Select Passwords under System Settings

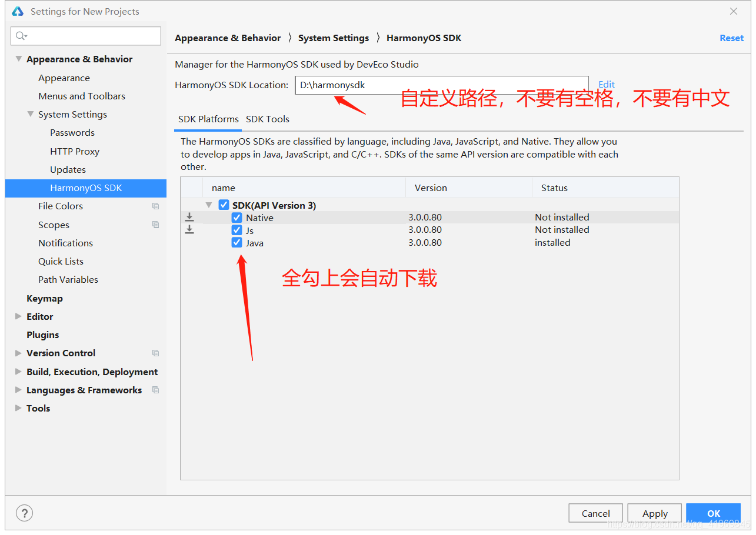click(72, 132)
